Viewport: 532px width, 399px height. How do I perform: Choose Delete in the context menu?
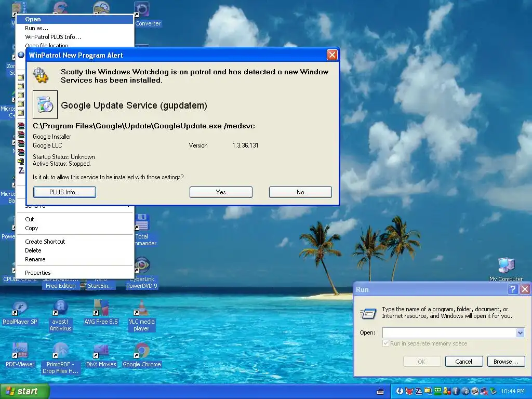pos(74,250)
